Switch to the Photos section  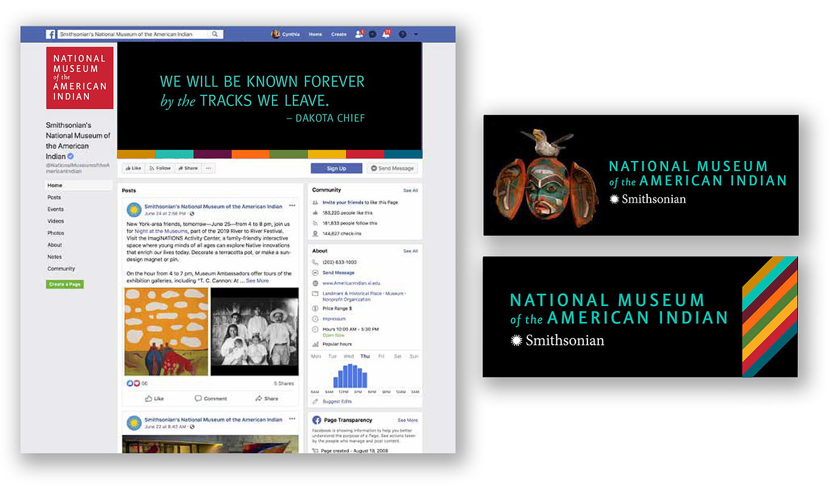(55, 233)
